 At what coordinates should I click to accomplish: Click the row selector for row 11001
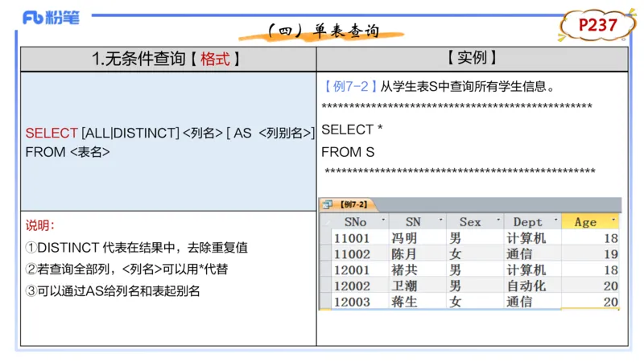point(326,238)
